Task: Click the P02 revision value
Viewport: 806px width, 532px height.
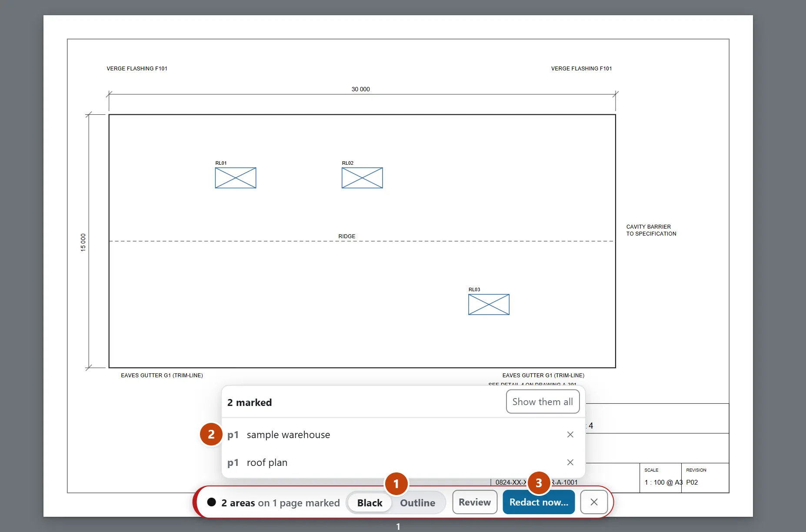Action: pos(692,482)
